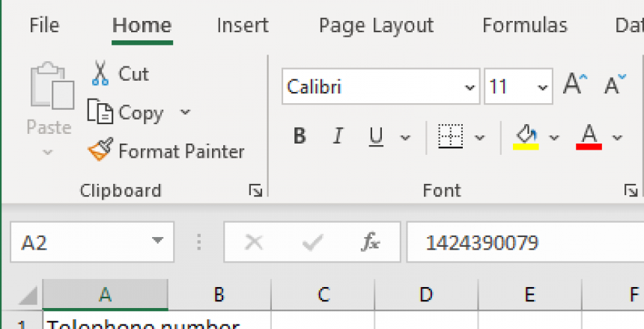The image size is (644, 329).
Task: Cancel the formula entry with X
Action: [x=253, y=242]
